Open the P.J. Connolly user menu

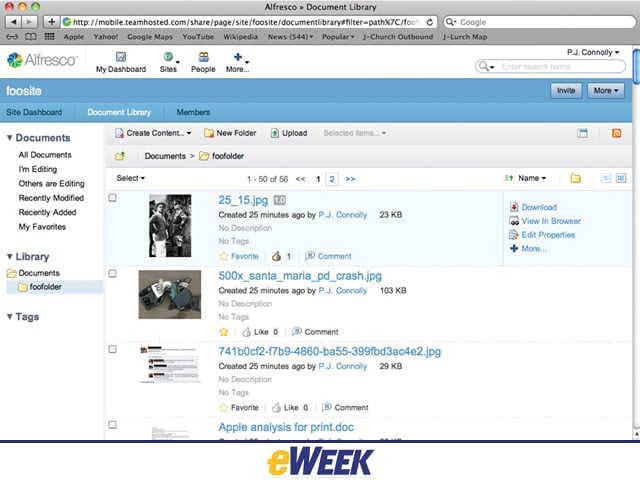pyautogui.click(x=593, y=52)
